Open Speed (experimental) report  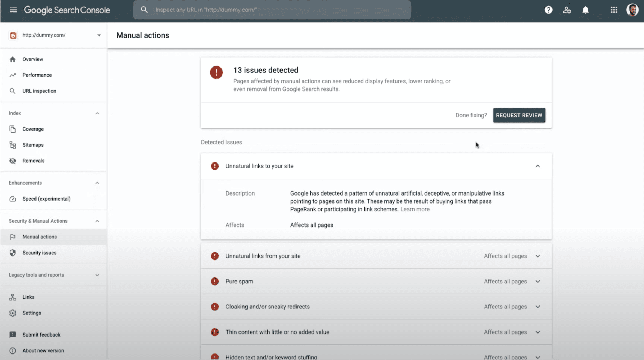click(x=53, y=199)
